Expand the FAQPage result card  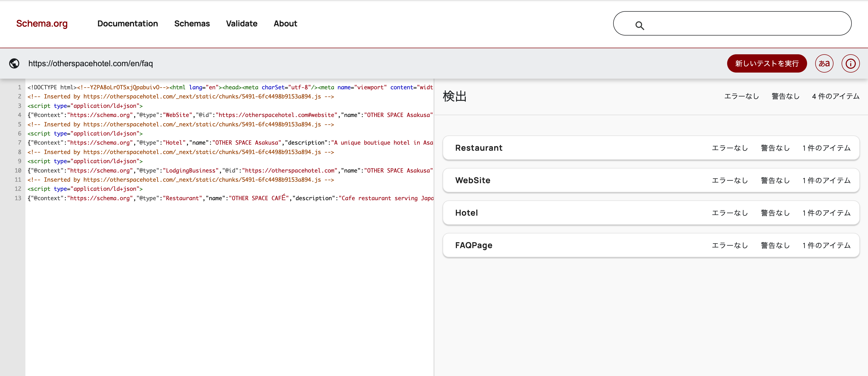click(x=651, y=245)
